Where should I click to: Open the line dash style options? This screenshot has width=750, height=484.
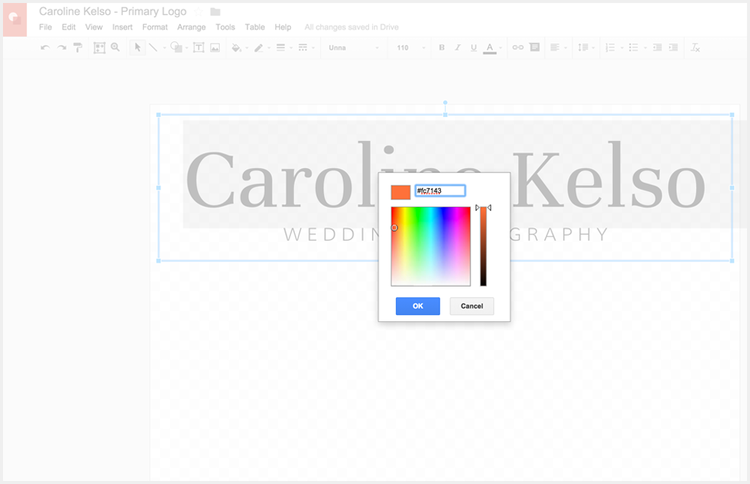pyautogui.click(x=303, y=47)
